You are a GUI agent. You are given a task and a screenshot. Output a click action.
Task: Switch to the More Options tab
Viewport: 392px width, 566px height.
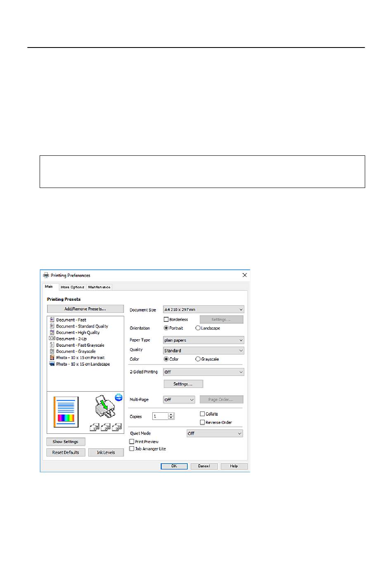click(72, 287)
